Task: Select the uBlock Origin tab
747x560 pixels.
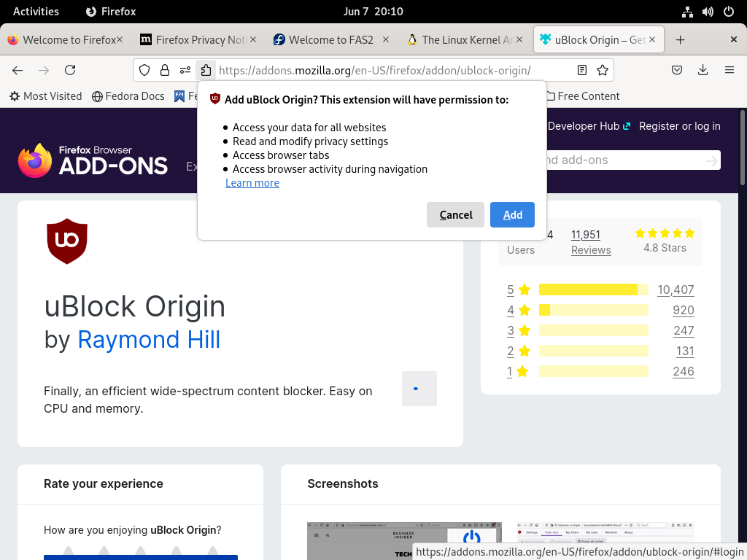Action: coord(599,40)
